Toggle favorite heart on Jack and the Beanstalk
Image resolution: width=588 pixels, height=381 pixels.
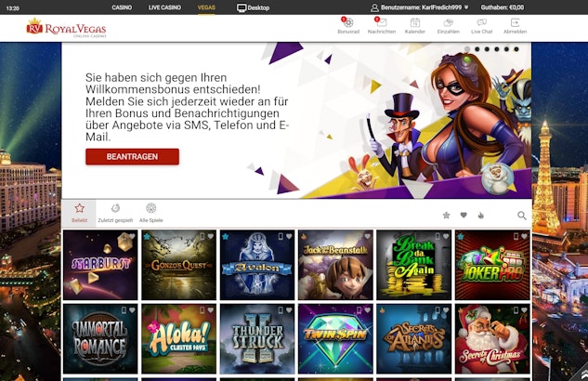(367, 236)
